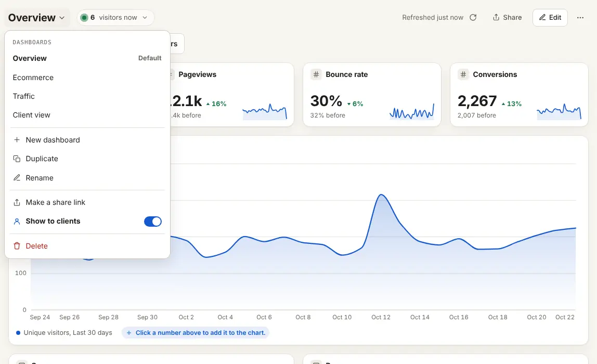Click the 13% conversions increase indicator
This screenshot has height=364, width=597.
click(x=511, y=103)
